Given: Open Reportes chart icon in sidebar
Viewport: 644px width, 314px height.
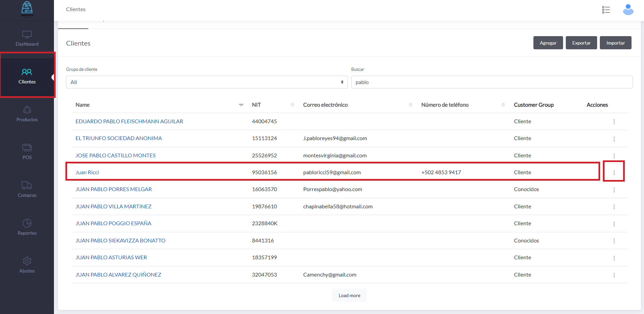Looking at the screenshot, I should [x=27, y=223].
